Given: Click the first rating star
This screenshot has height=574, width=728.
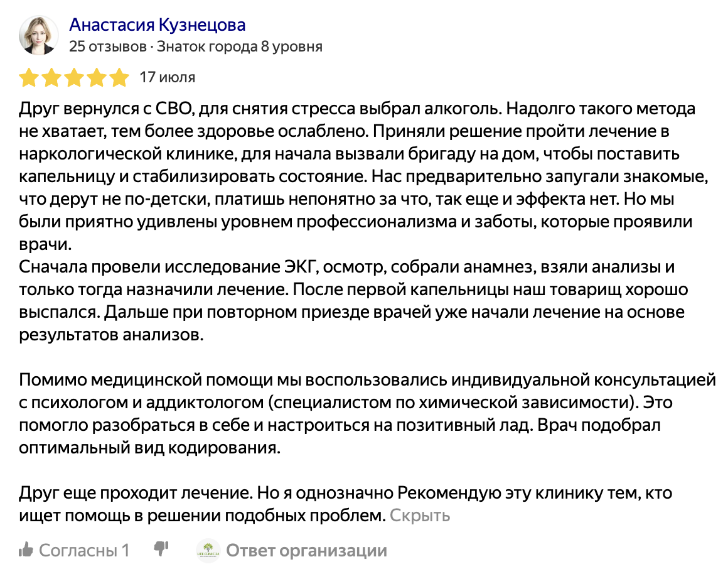Looking at the screenshot, I should [x=28, y=78].
